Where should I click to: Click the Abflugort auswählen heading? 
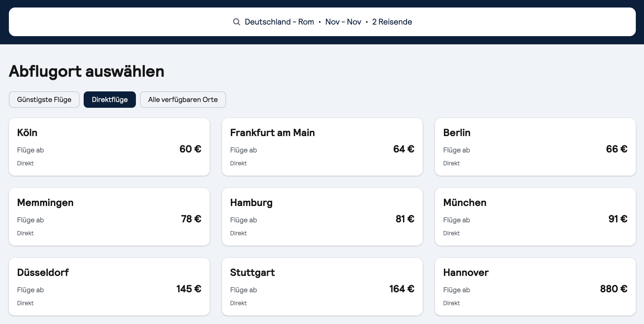(x=87, y=71)
